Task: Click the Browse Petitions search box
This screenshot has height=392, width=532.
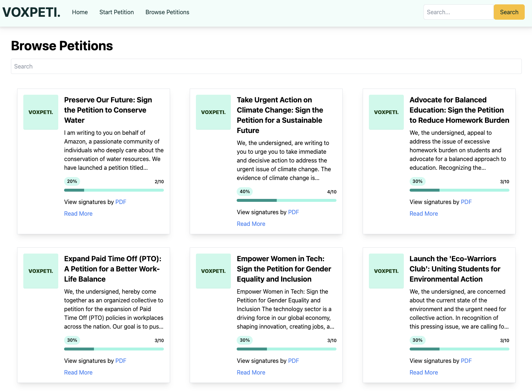Action: (266, 66)
